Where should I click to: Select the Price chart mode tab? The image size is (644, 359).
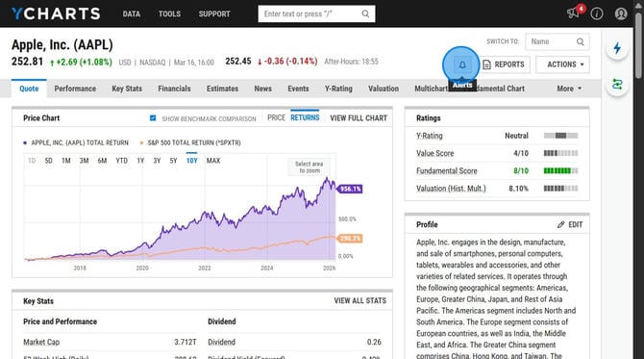pyautogui.click(x=276, y=117)
